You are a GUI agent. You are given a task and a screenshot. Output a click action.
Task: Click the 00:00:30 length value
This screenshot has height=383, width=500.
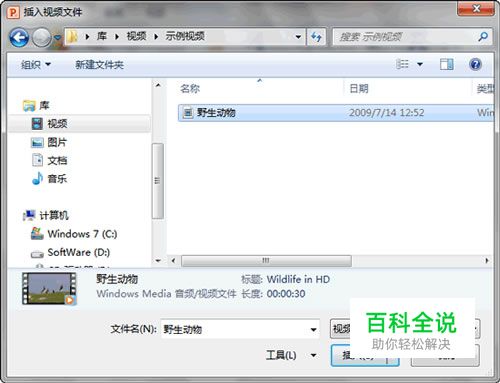(286, 294)
